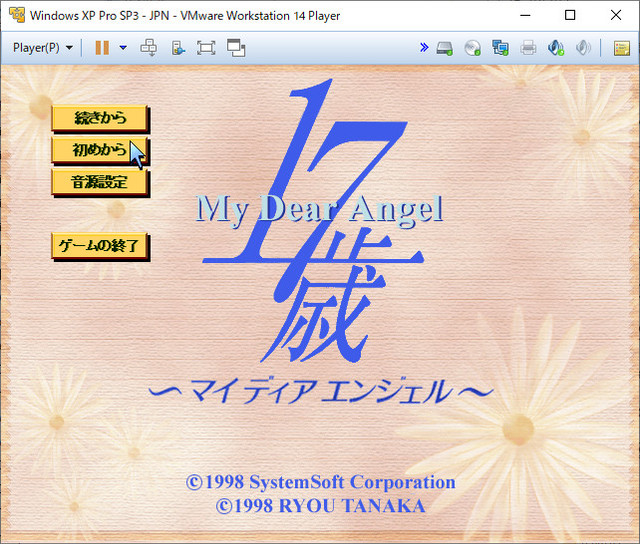640x544 pixels.
Task: Open 音源設定 sound settings button
Action: [x=100, y=182]
